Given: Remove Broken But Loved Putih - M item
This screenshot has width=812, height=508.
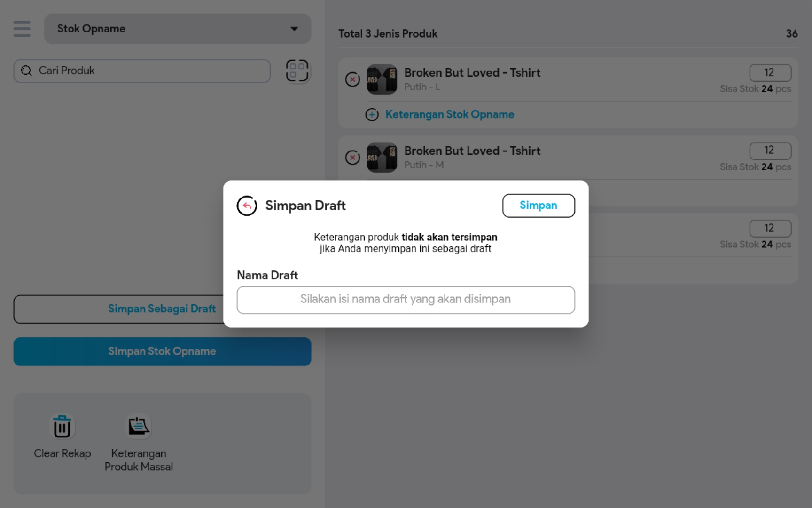Looking at the screenshot, I should [x=352, y=158].
